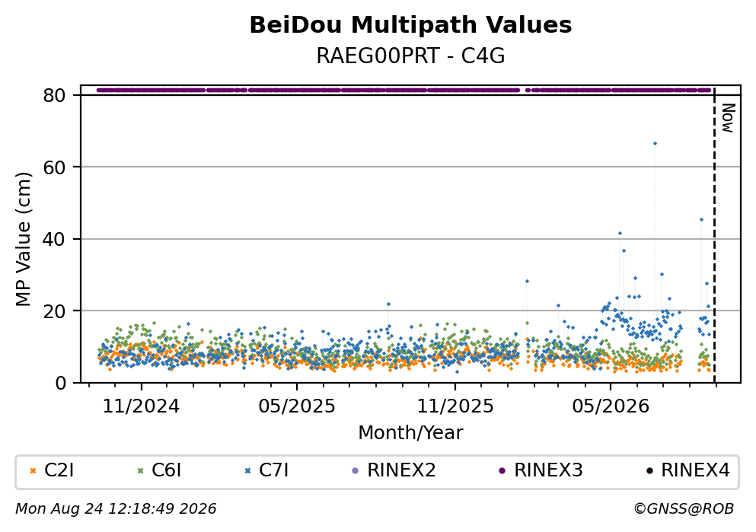Click the 11/2024 x-axis tick label
The height and width of the screenshot is (532, 756).
point(142,406)
